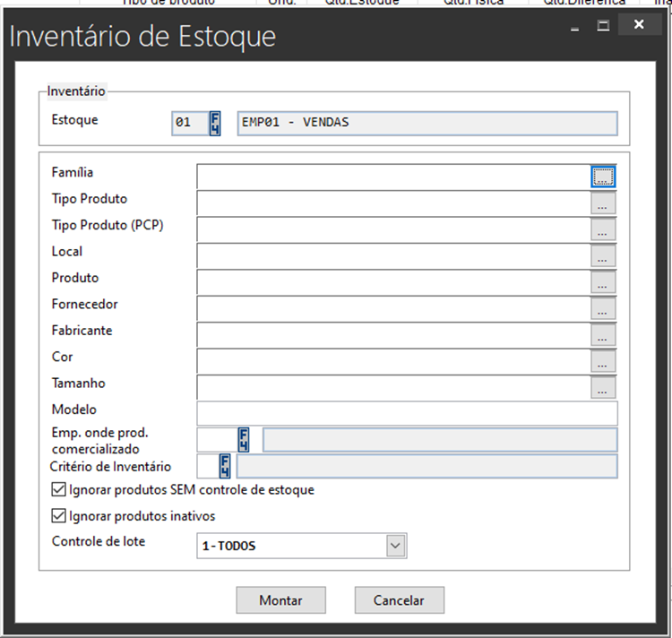Screen dimensions: 672x638
Task: Expand the Controle de lote dropdown
Action: [x=395, y=546]
